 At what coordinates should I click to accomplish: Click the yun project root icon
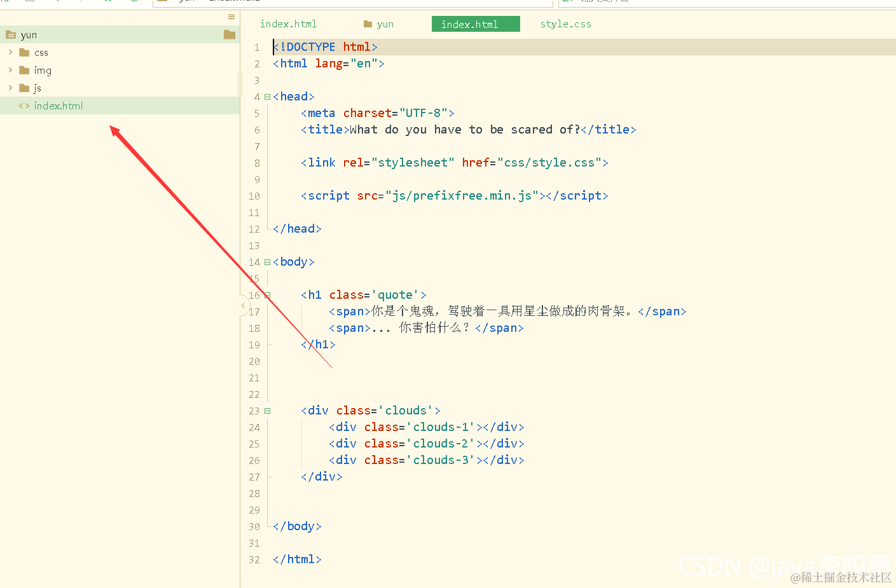[11, 35]
